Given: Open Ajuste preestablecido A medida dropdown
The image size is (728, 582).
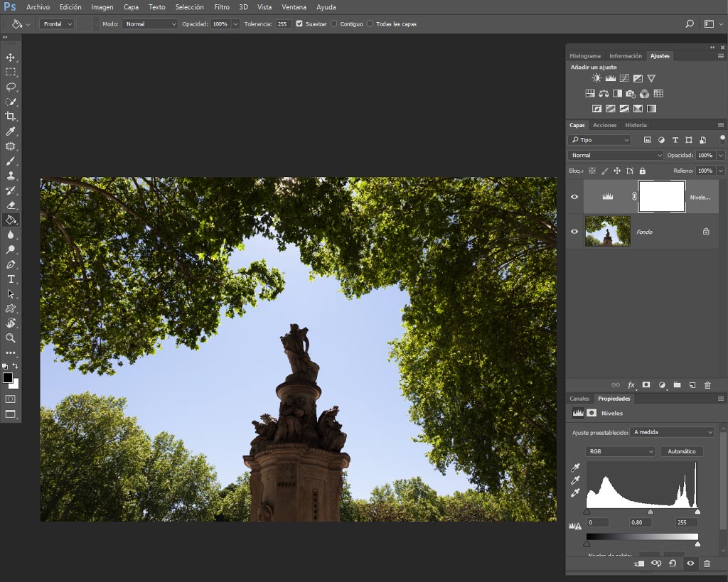Looking at the screenshot, I should (x=673, y=432).
